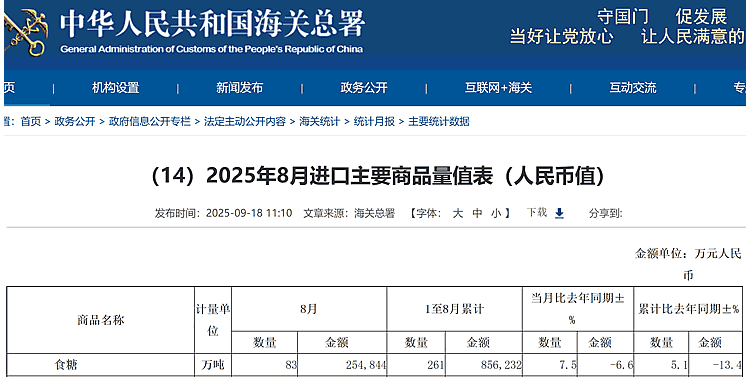
Task: Open the 机构设置 menu
Action: coord(116,88)
